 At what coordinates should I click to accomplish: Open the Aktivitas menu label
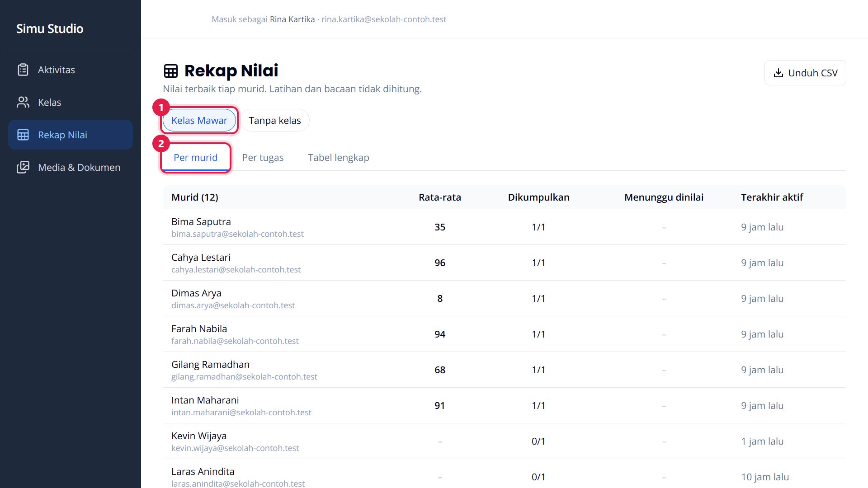point(57,70)
